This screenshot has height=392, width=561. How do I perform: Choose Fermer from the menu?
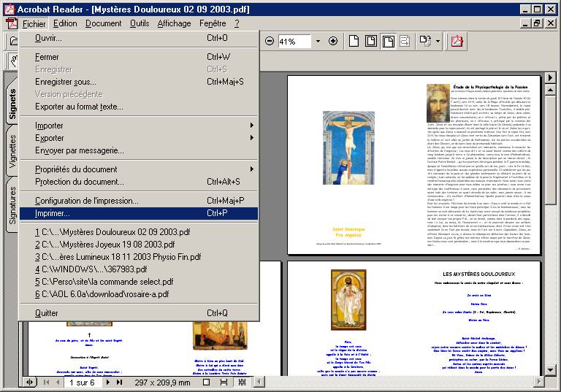tap(139, 57)
